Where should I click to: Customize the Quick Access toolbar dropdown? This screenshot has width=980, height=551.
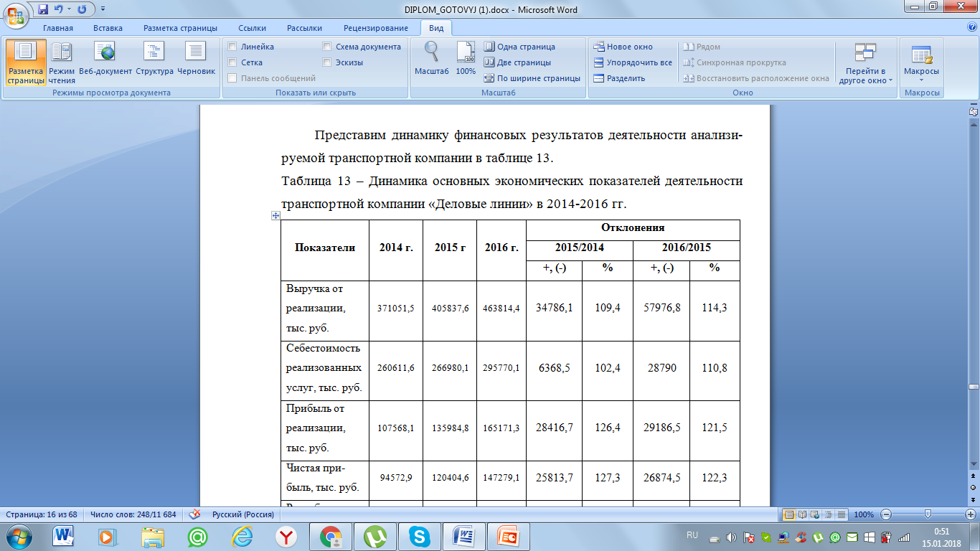click(x=102, y=9)
